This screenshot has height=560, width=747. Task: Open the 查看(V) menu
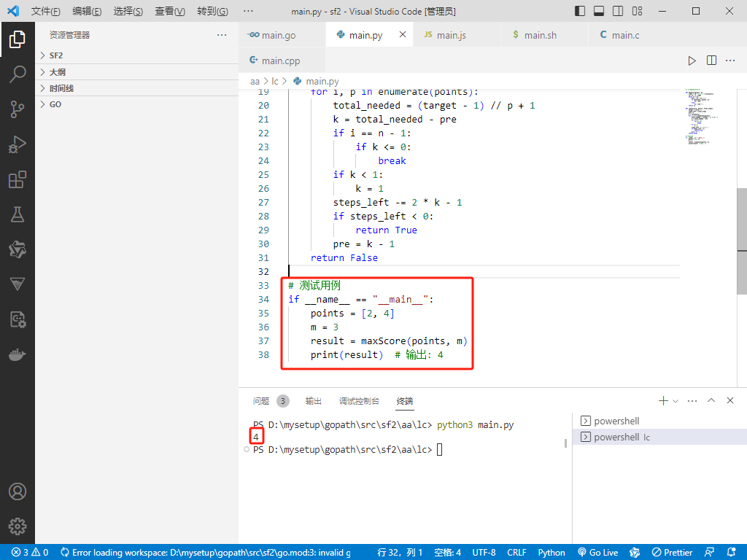pyautogui.click(x=170, y=11)
